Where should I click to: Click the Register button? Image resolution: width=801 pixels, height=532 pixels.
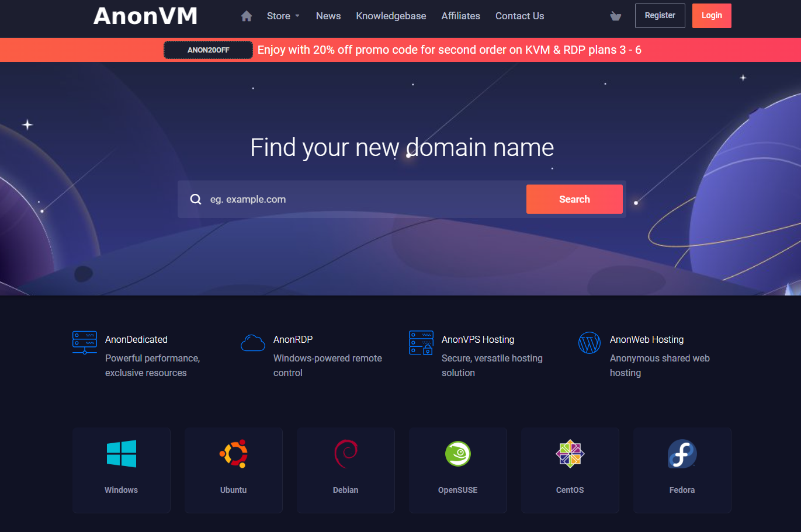[x=660, y=16]
